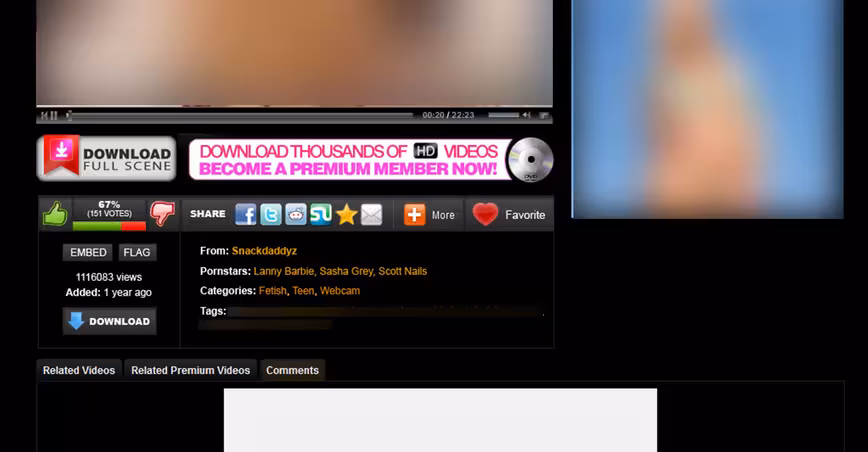
Task: Click the DVD disc icon on the banner
Action: click(x=530, y=160)
